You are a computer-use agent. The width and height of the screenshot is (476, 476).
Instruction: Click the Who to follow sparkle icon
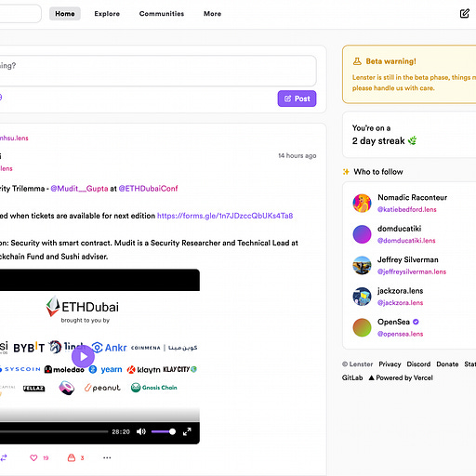pyautogui.click(x=346, y=172)
